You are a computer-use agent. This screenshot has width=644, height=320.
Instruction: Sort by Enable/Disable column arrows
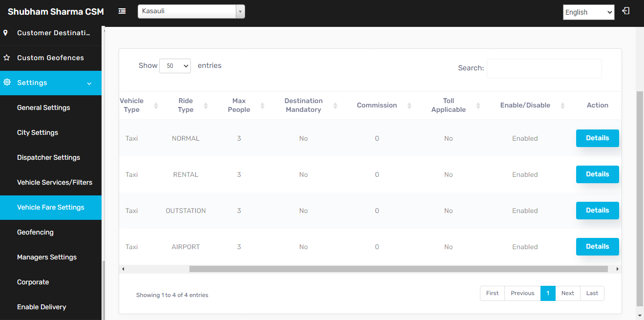coord(562,106)
